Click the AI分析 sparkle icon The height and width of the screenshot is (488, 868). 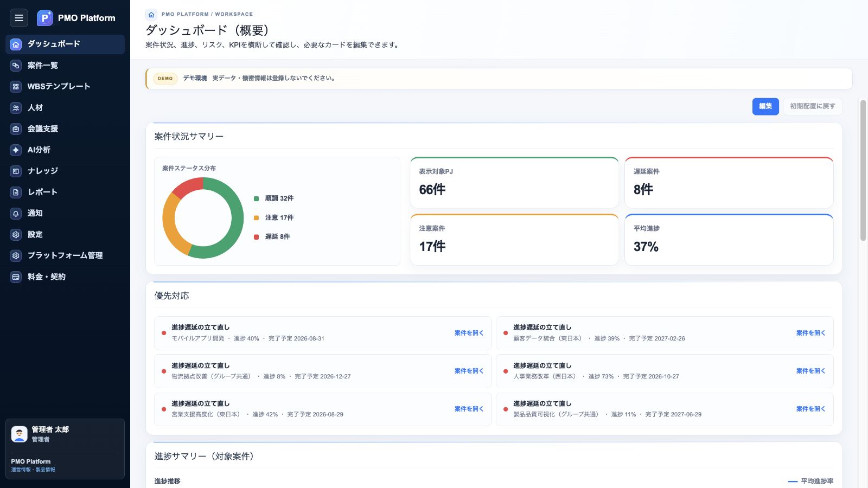point(16,150)
